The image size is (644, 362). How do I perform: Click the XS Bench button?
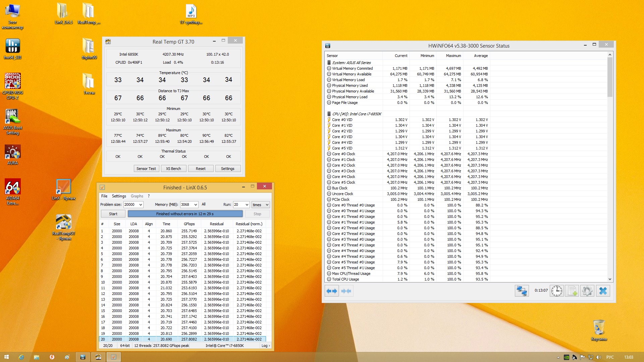coord(173,169)
